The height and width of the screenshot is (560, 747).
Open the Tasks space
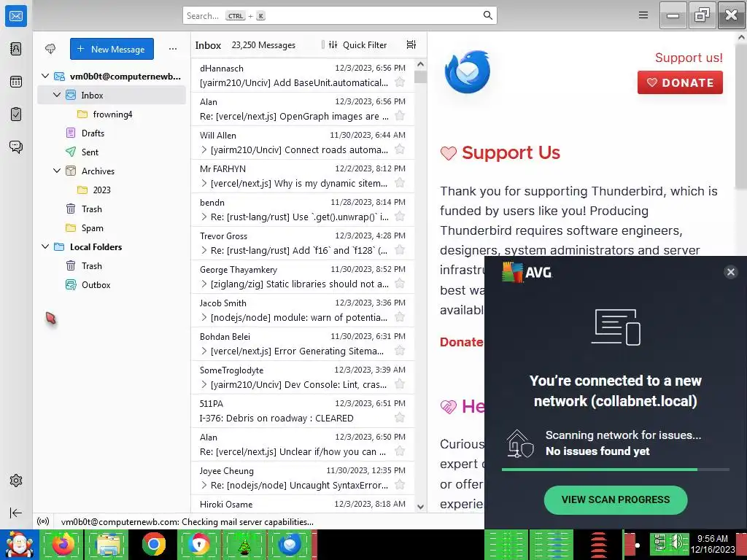[x=16, y=114]
